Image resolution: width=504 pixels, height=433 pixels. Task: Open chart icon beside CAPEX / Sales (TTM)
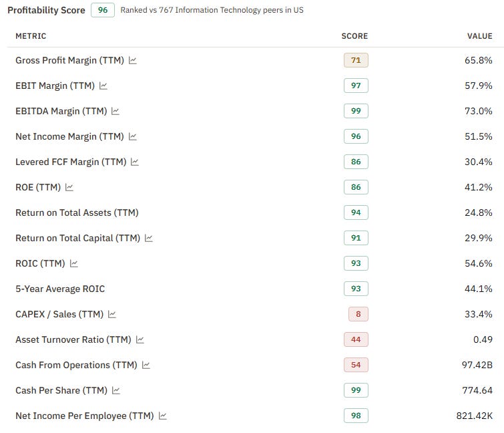click(112, 314)
